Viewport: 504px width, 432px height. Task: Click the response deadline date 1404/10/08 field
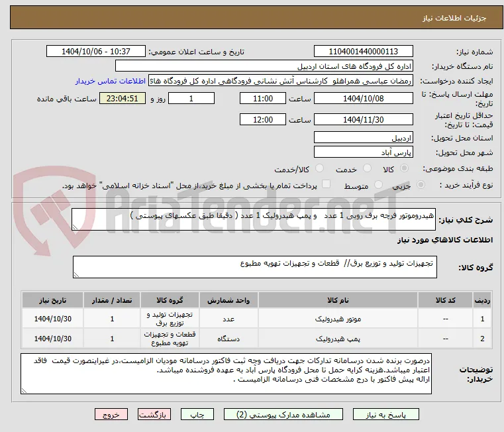[x=363, y=99]
